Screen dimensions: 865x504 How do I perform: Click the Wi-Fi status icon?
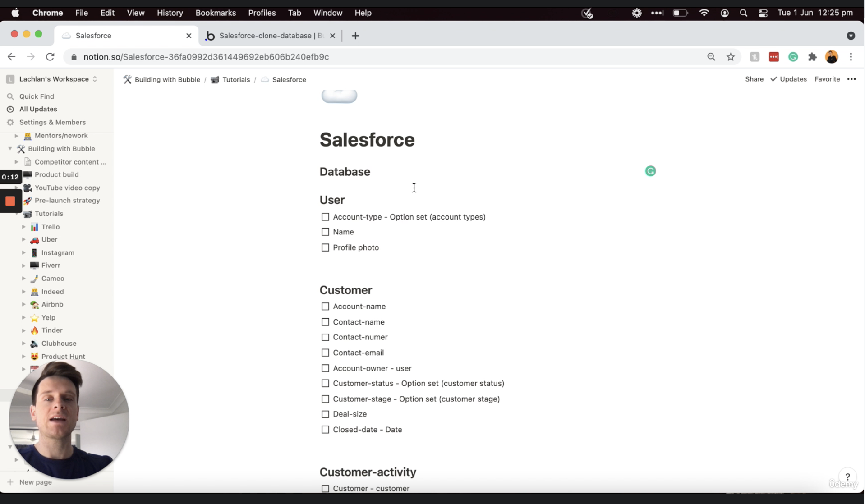click(x=704, y=13)
